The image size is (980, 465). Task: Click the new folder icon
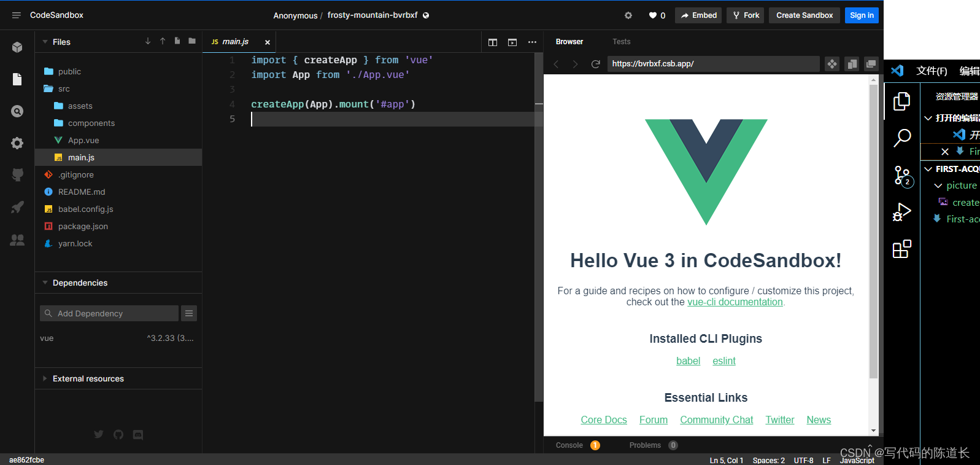tap(192, 41)
